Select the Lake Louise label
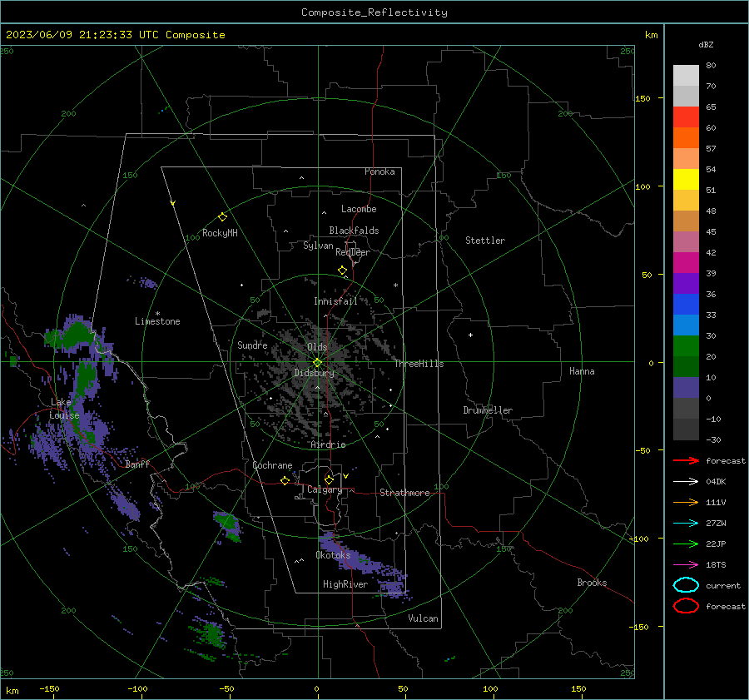 point(64,409)
